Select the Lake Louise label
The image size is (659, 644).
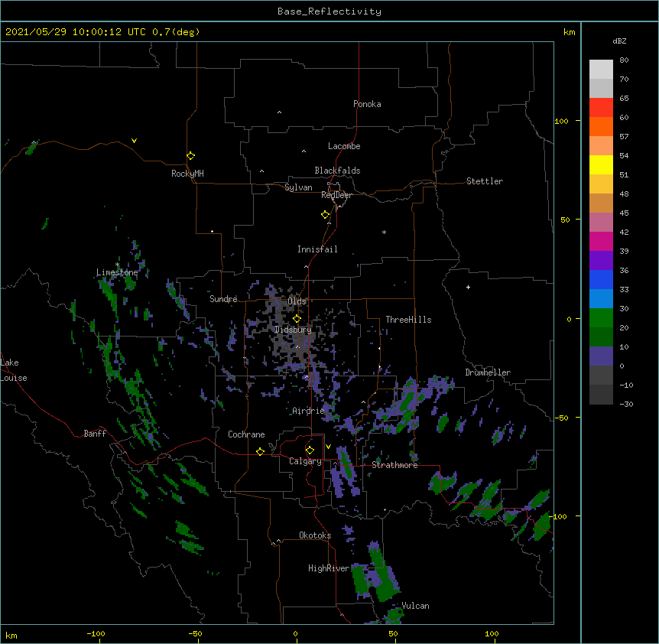(14, 370)
